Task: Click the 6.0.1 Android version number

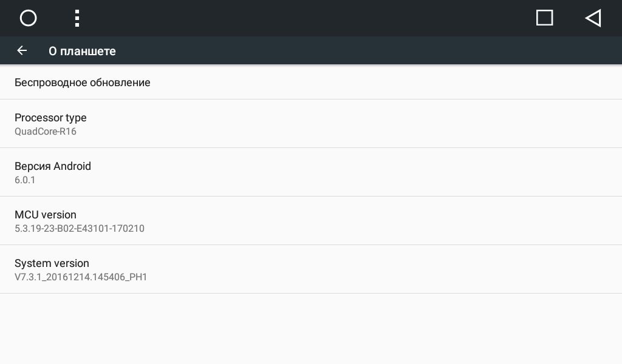Action: tap(24, 180)
